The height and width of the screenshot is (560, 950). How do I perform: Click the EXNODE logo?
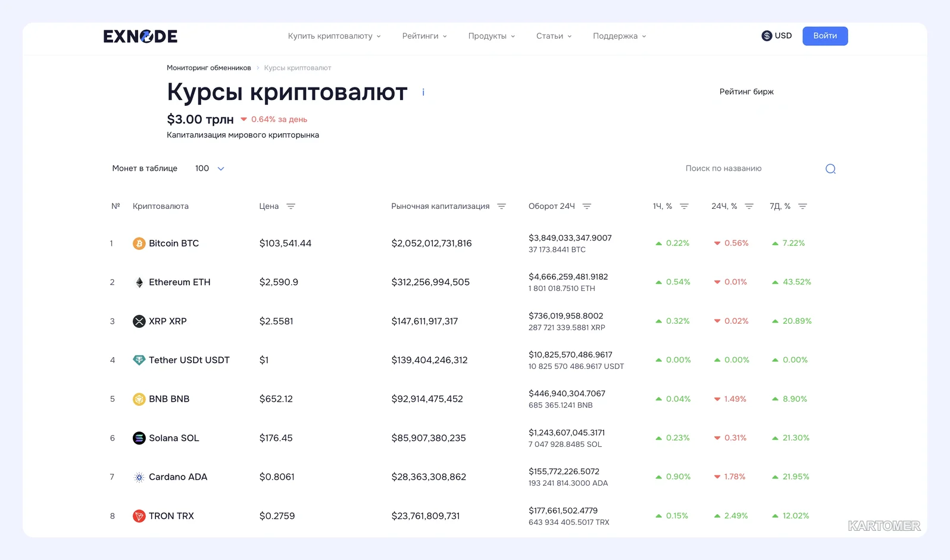[x=140, y=36]
